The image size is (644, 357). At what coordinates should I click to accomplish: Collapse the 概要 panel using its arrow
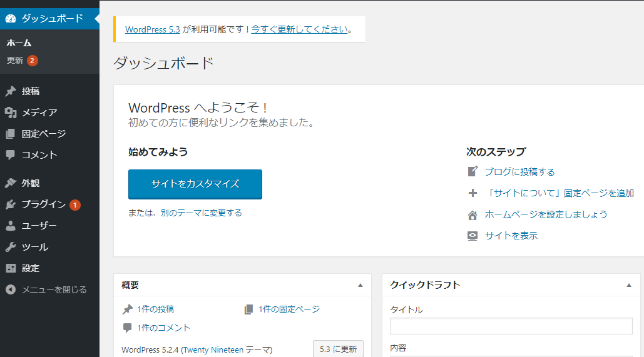coord(360,285)
